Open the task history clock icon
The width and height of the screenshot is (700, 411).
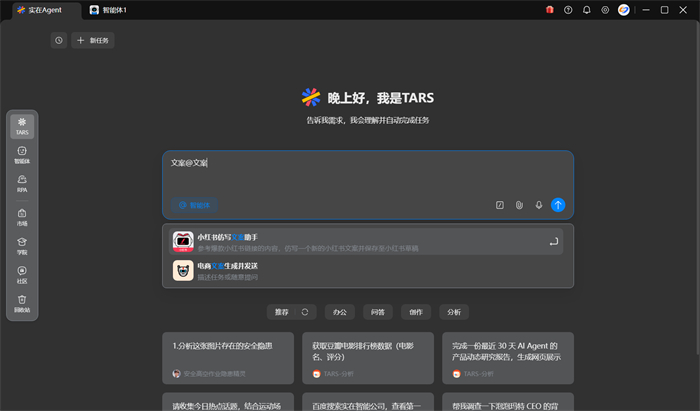tap(59, 40)
